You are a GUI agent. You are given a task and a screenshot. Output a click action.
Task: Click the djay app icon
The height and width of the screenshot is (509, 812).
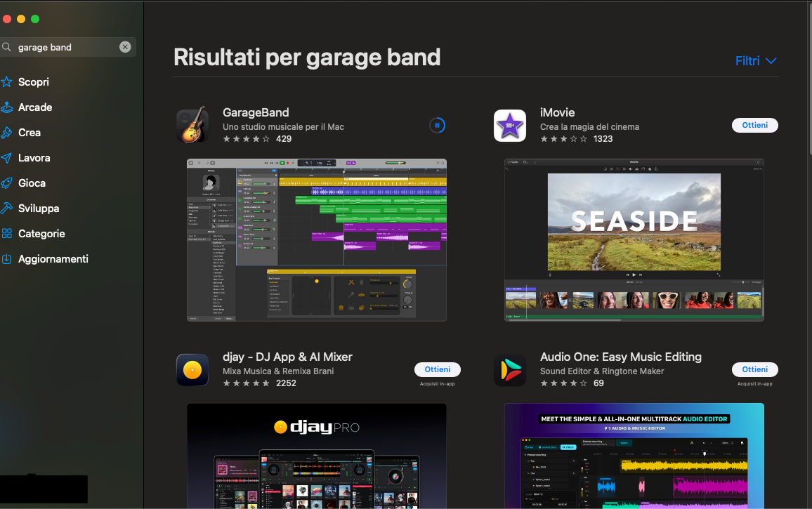tap(192, 370)
